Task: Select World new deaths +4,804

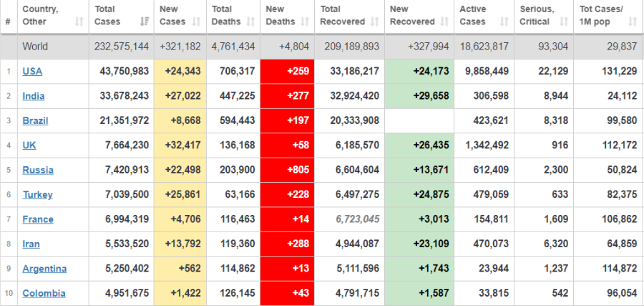Action: [x=294, y=47]
